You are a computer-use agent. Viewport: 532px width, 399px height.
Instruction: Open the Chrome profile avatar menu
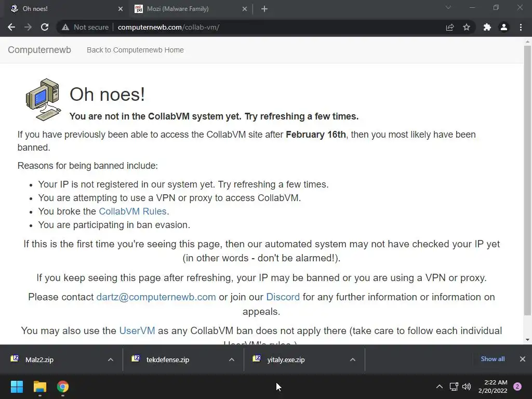pos(503,27)
